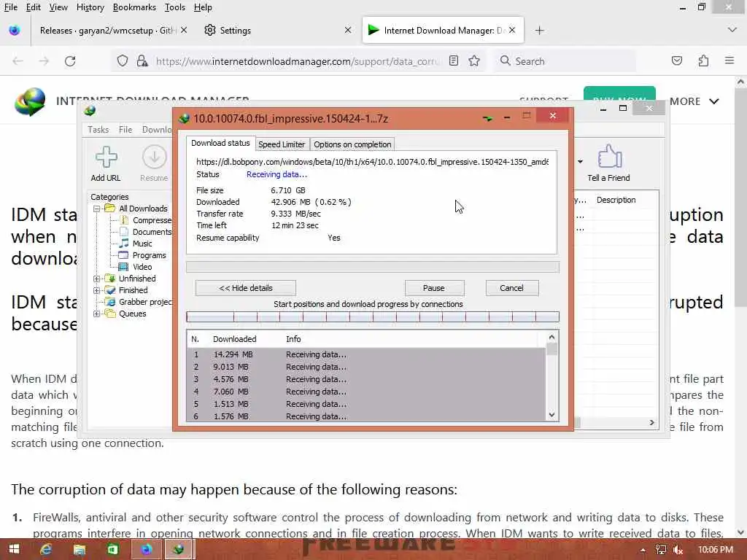This screenshot has width=747, height=560.
Task: Close the Settings tab
Action: pyautogui.click(x=348, y=30)
